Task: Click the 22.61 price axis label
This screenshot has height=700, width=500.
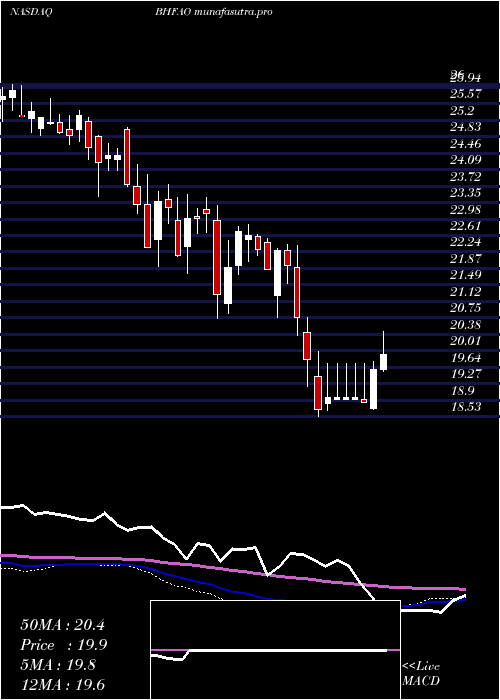Action: tap(465, 226)
